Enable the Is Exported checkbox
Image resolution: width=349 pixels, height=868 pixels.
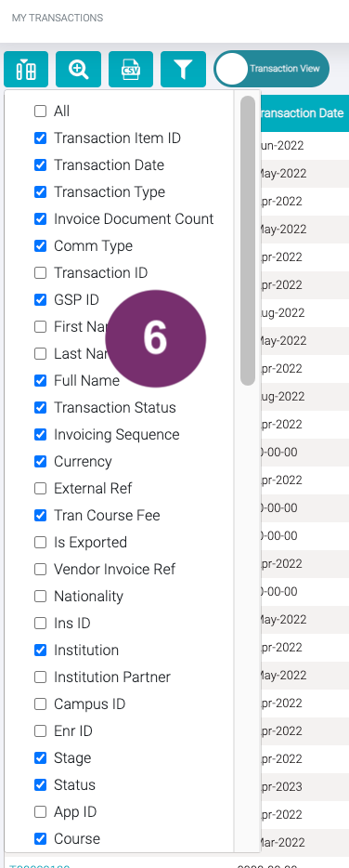(x=40, y=543)
